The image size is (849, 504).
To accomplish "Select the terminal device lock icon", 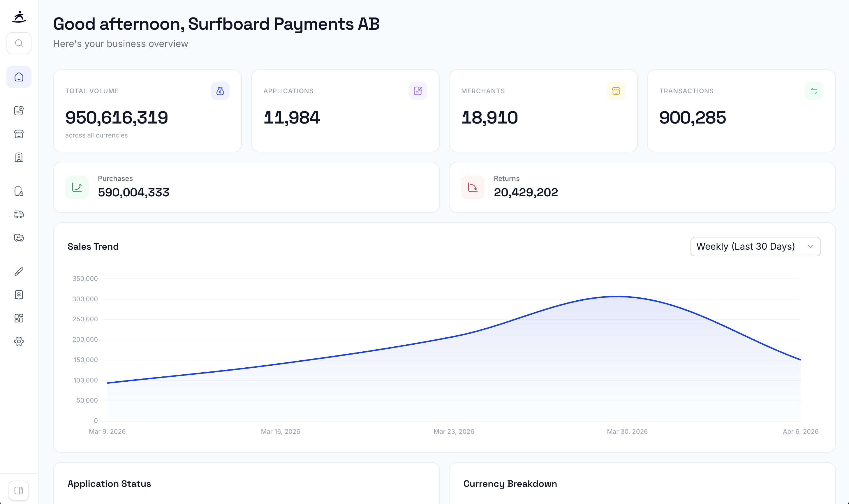I will pos(19,191).
